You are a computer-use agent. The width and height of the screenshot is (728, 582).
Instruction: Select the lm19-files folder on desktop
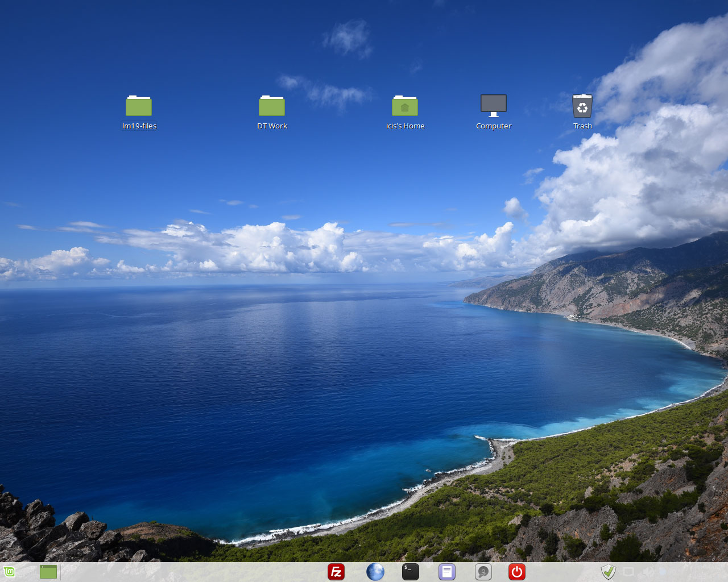tap(139, 106)
